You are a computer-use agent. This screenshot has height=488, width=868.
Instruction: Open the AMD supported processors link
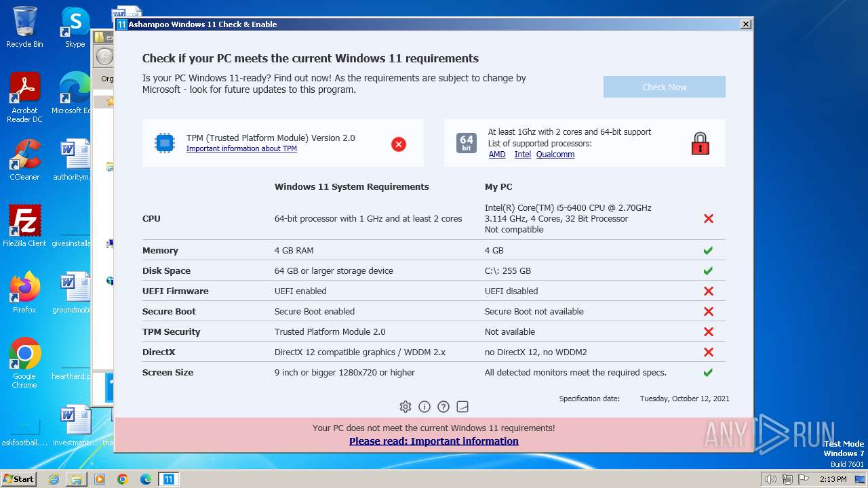[x=497, y=155]
